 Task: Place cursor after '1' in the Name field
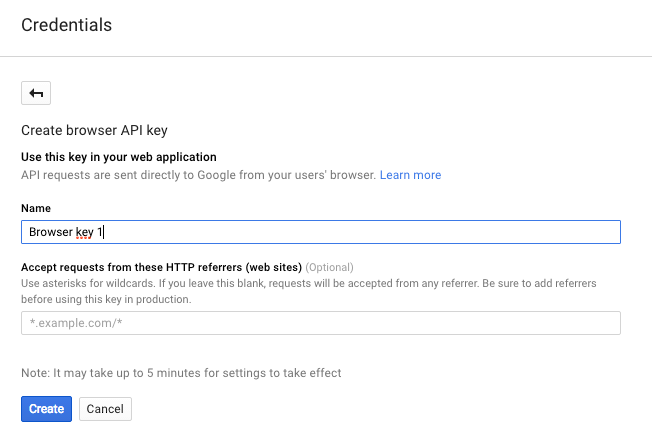click(x=104, y=232)
